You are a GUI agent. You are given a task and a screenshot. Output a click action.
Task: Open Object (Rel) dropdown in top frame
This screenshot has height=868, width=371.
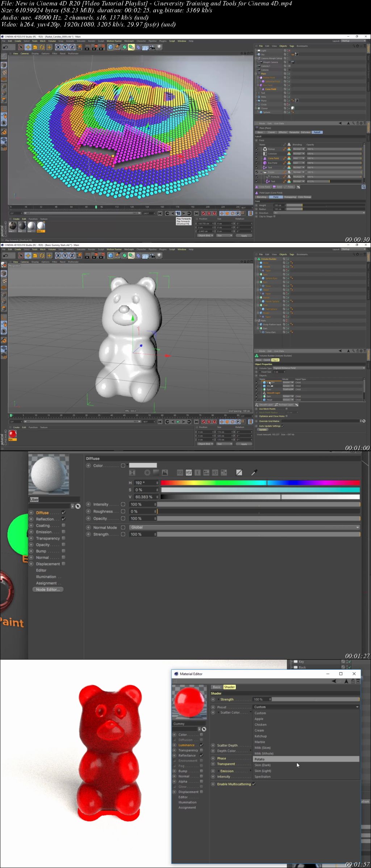(x=205, y=236)
